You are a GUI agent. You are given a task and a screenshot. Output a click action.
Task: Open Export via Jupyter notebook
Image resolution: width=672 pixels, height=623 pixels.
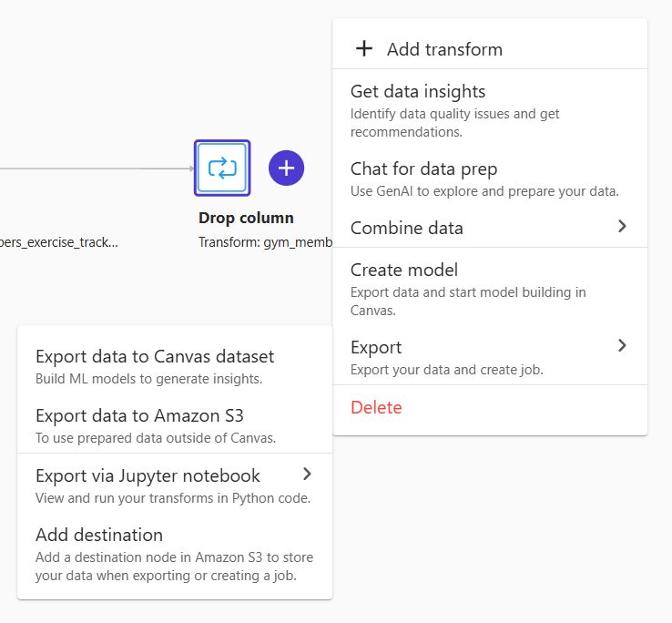tap(175, 485)
